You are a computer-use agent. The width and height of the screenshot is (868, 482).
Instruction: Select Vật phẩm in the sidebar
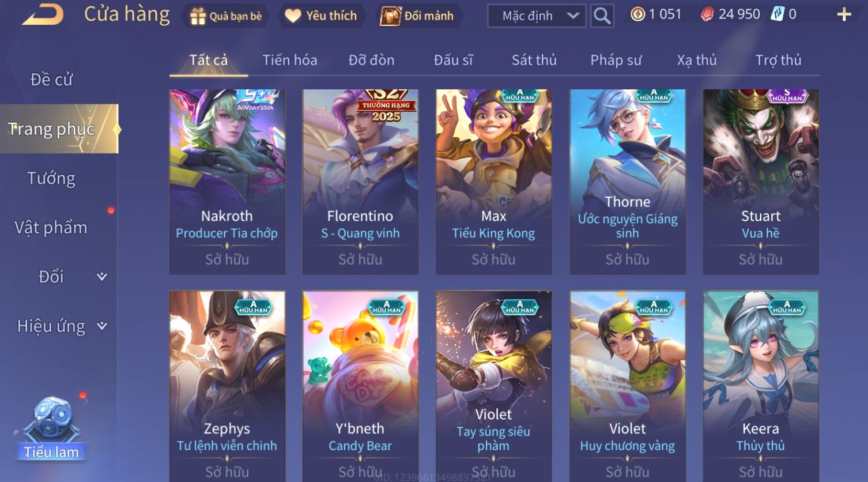pos(51,228)
